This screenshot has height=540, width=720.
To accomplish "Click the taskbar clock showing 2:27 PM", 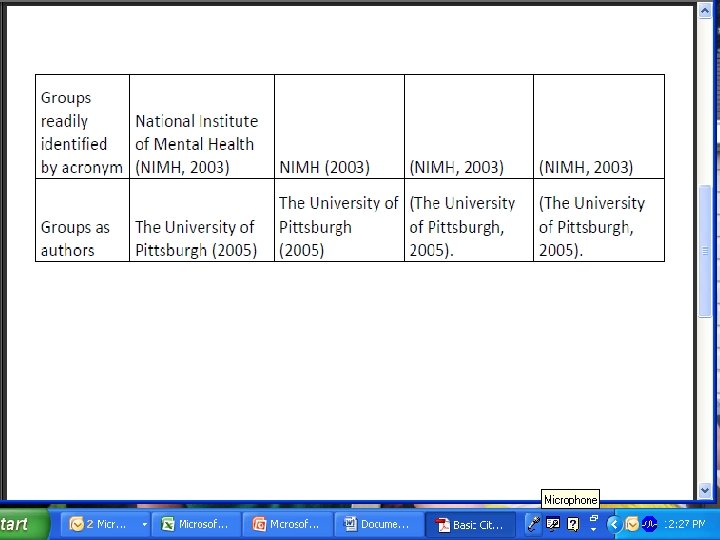I will (x=684, y=524).
